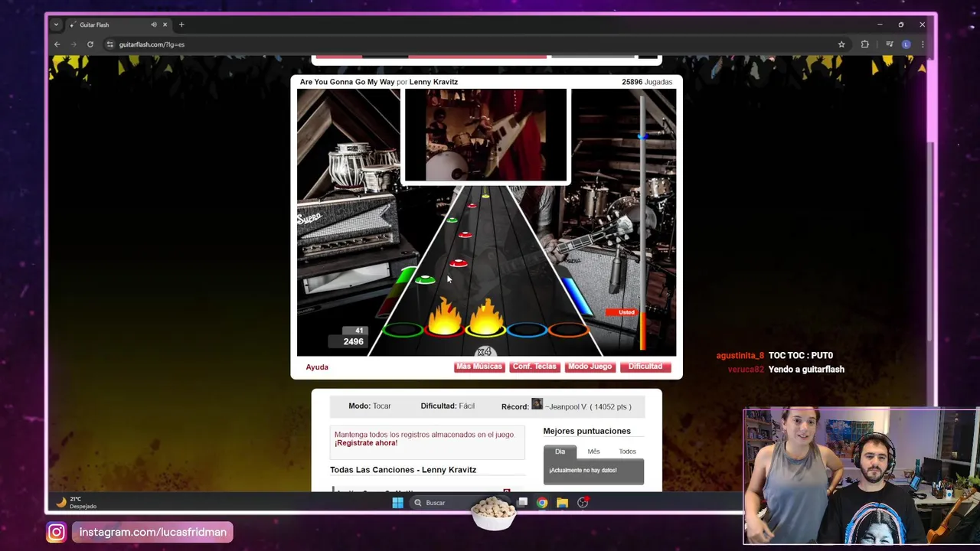Open Task View on the taskbar
Viewport: 980px width, 551px height.
coord(522,503)
